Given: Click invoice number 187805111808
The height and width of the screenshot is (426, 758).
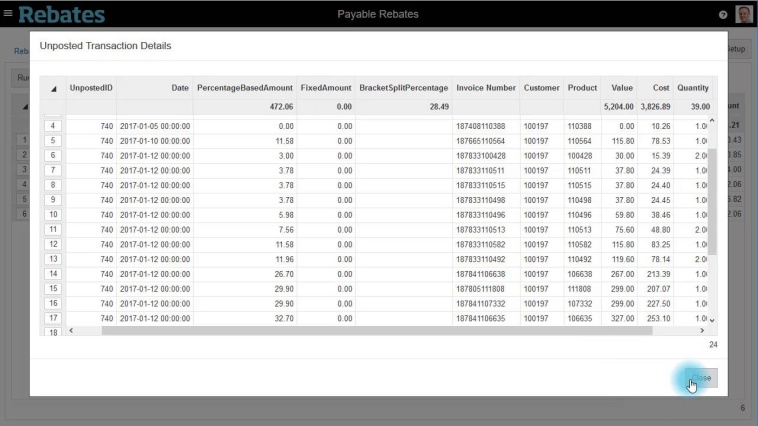Looking at the screenshot, I should pyautogui.click(x=481, y=289).
